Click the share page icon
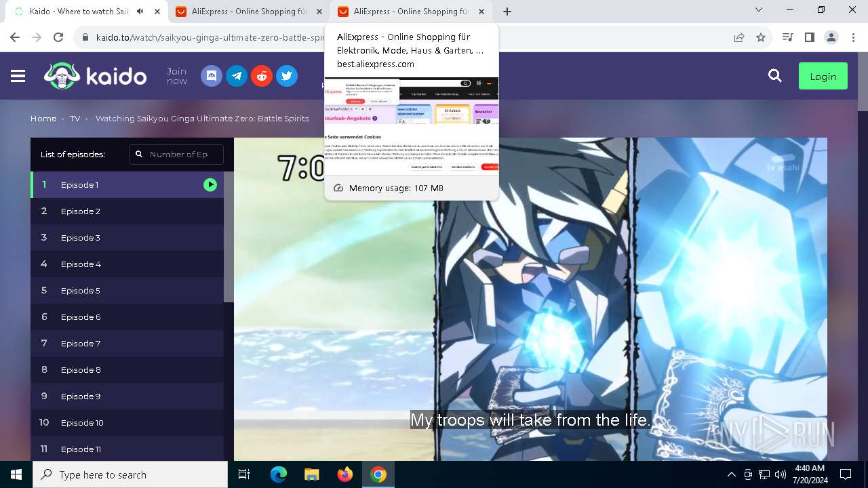The image size is (868, 488). 739,37
